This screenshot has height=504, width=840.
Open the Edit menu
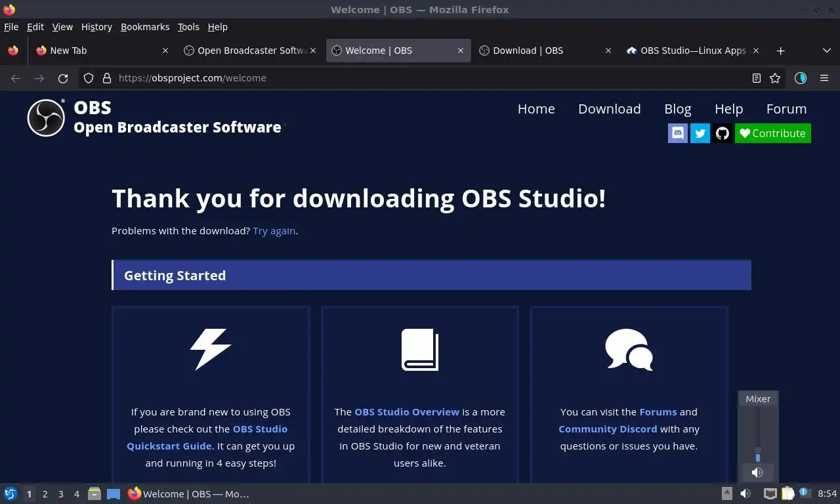35,27
